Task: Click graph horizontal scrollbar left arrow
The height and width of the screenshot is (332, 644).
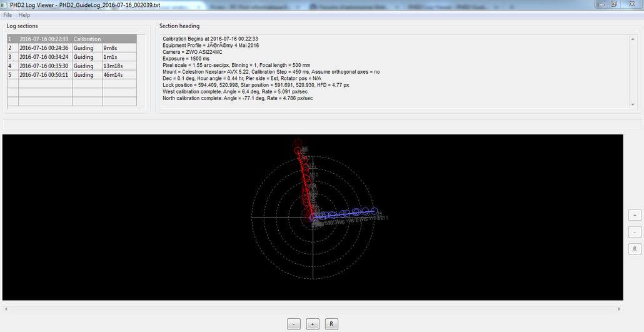Action: (x=6, y=309)
